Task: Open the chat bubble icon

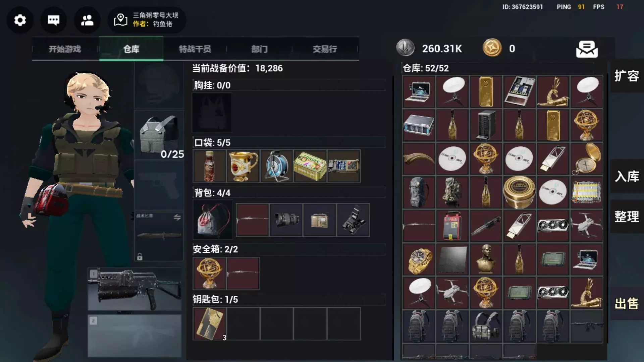Action: (x=53, y=20)
